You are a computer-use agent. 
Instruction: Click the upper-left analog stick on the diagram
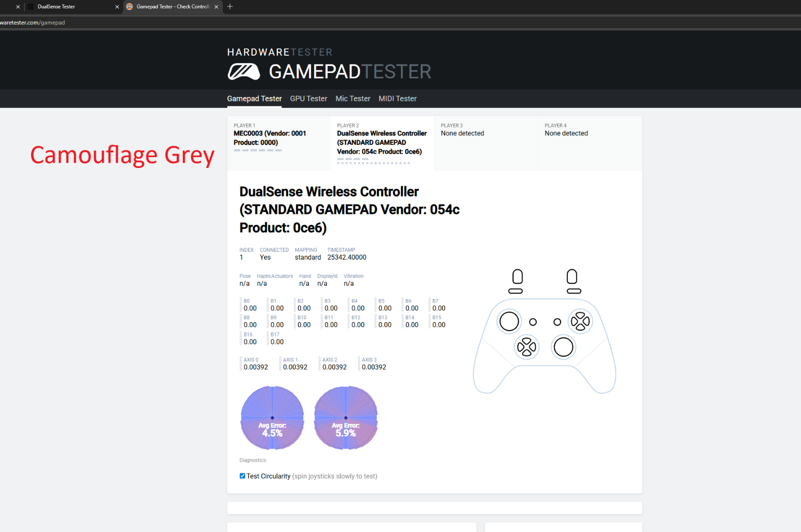coord(509,322)
